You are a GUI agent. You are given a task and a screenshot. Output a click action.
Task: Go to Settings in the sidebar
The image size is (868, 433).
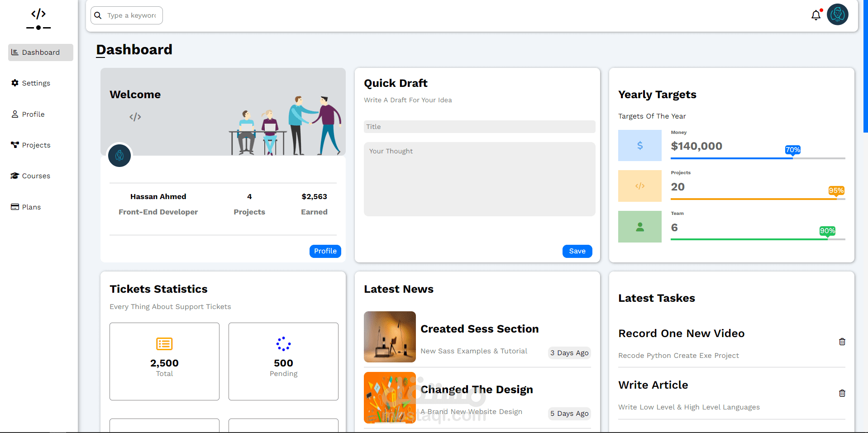click(41, 83)
